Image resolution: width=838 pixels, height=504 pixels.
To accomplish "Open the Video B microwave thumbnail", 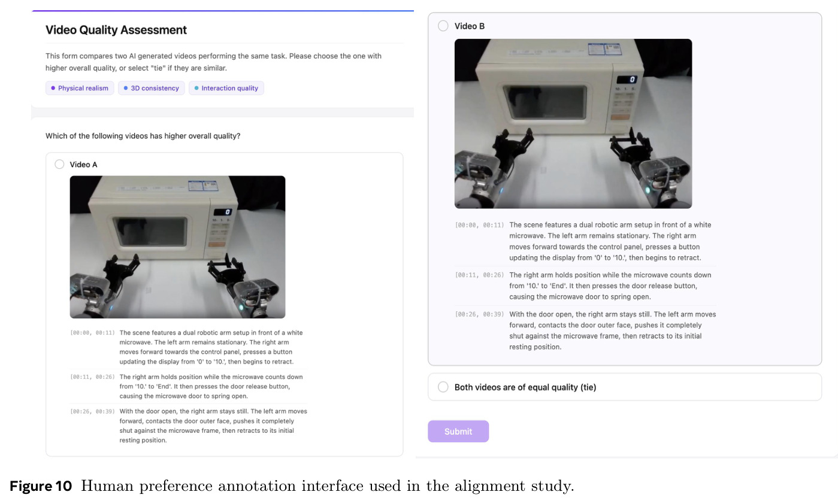I will (x=573, y=123).
